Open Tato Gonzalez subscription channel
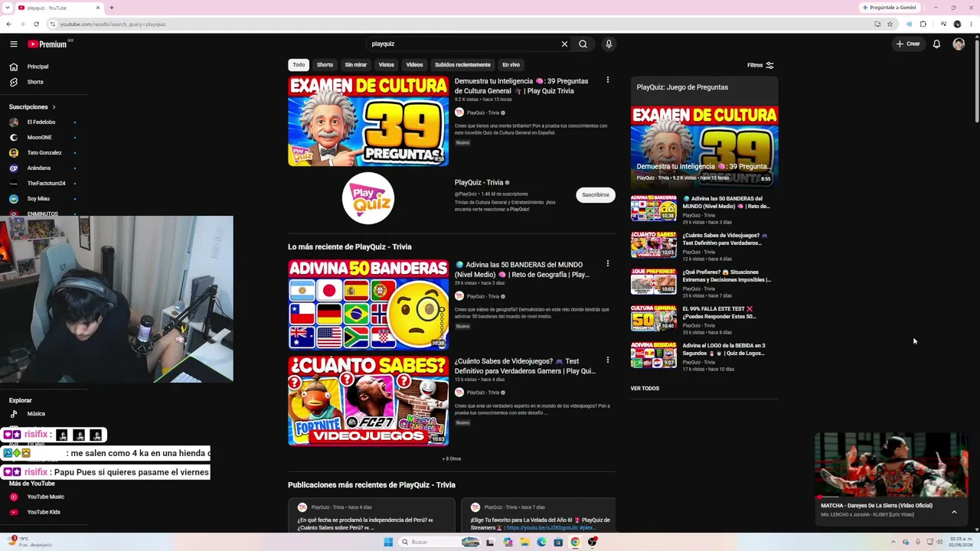Screen dimensions: 980x551 [x=44, y=153]
